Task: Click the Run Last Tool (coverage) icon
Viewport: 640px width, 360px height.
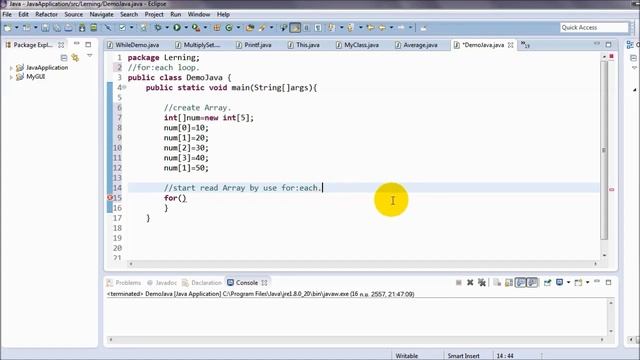Action: (x=196, y=28)
